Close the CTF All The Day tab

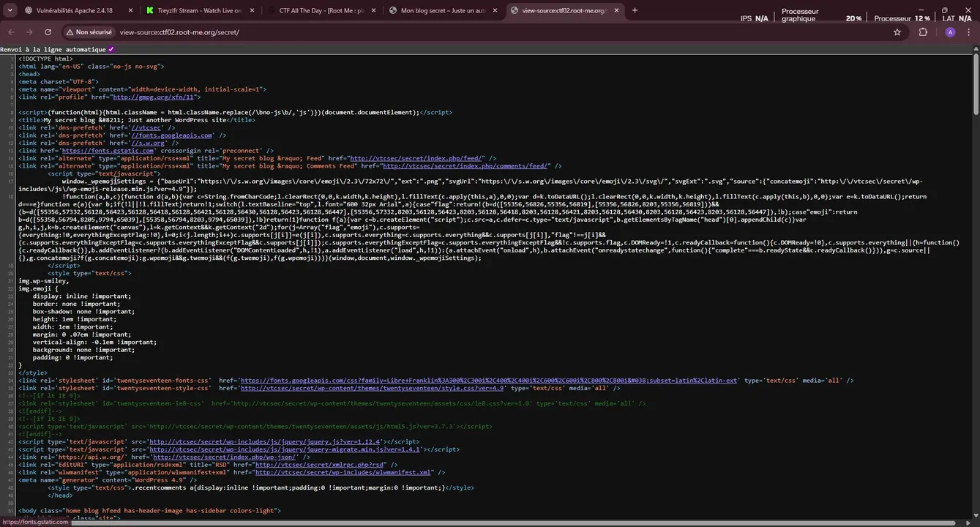373,10
